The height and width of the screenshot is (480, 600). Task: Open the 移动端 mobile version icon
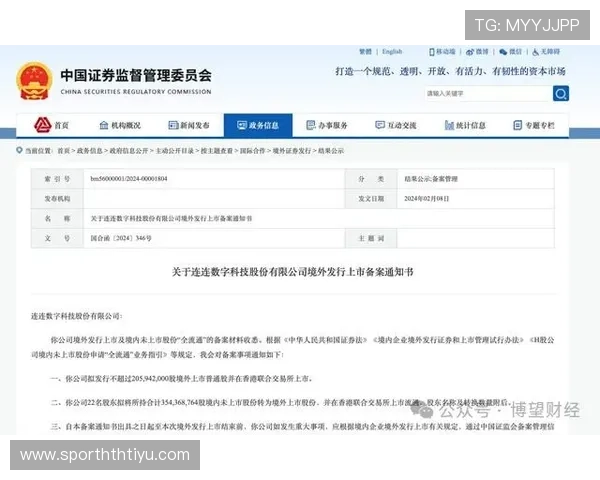click(x=442, y=52)
